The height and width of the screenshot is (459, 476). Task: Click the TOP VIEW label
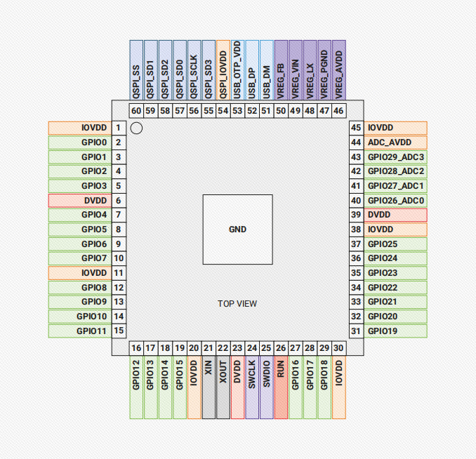[237, 304]
